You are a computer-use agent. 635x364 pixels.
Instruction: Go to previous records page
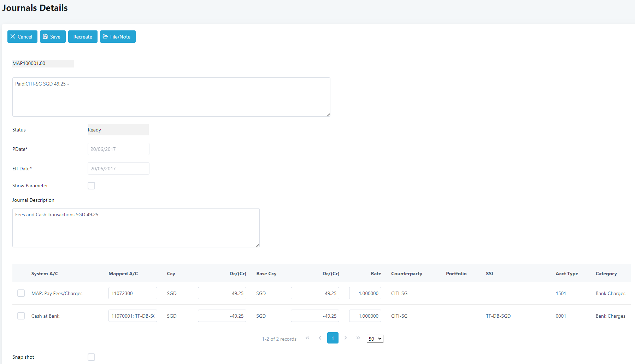click(x=320, y=338)
